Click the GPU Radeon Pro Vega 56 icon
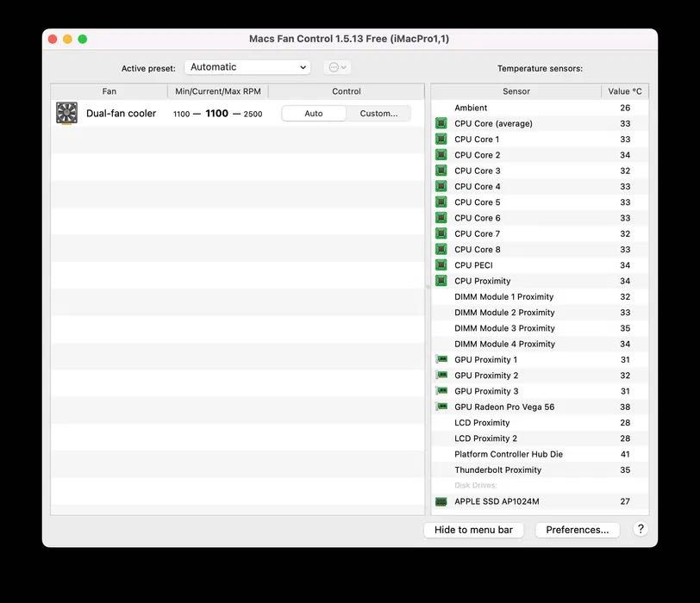700x603 pixels. (441, 406)
